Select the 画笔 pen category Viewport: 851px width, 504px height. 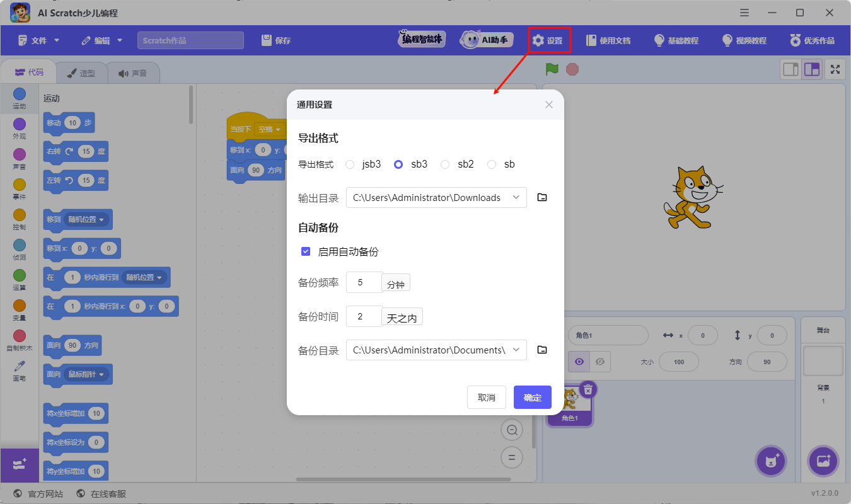[20, 371]
